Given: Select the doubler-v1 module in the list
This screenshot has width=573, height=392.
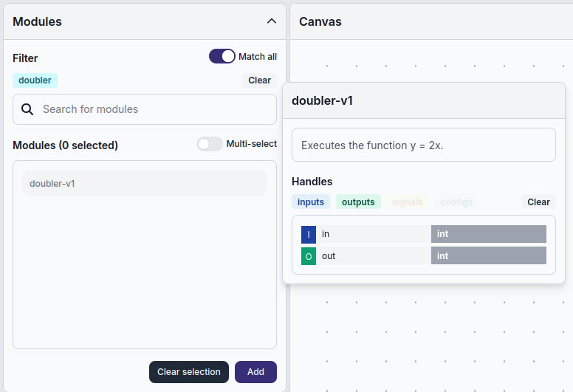Looking at the screenshot, I should [145, 183].
